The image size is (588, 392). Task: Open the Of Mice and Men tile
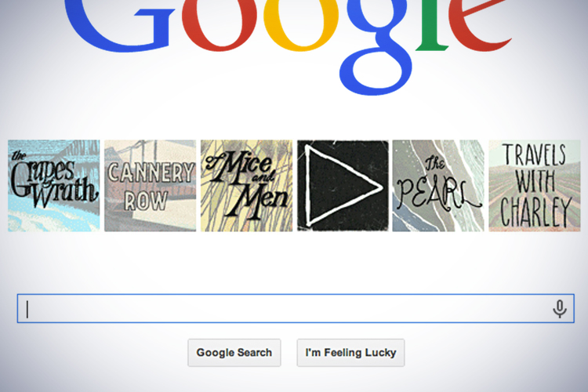246,186
